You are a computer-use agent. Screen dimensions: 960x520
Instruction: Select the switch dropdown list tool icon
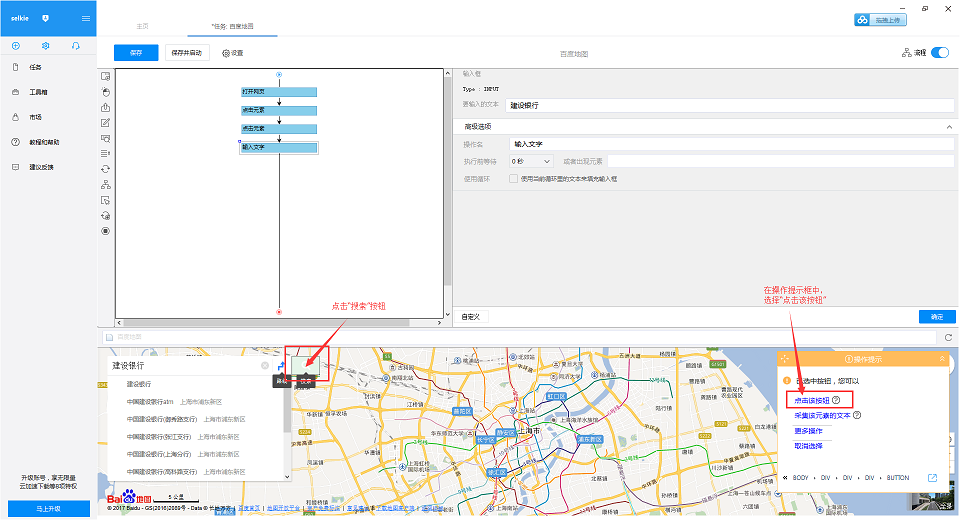click(105, 154)
